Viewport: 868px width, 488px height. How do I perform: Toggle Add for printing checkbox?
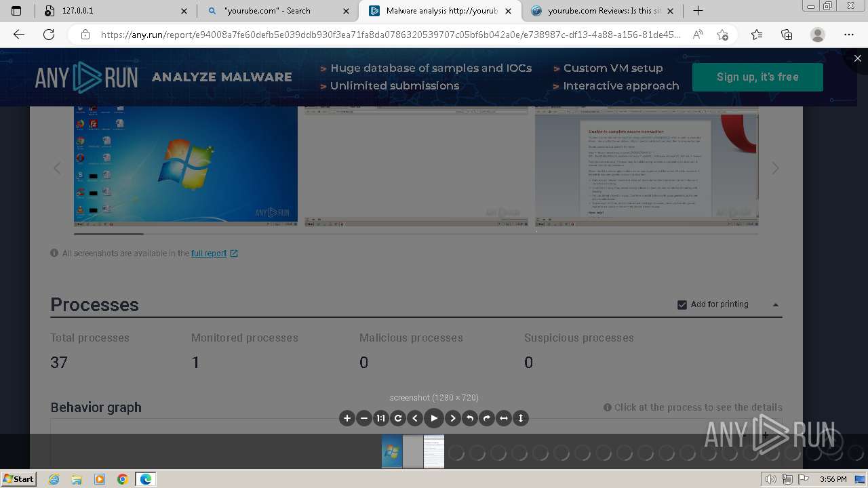682,304
